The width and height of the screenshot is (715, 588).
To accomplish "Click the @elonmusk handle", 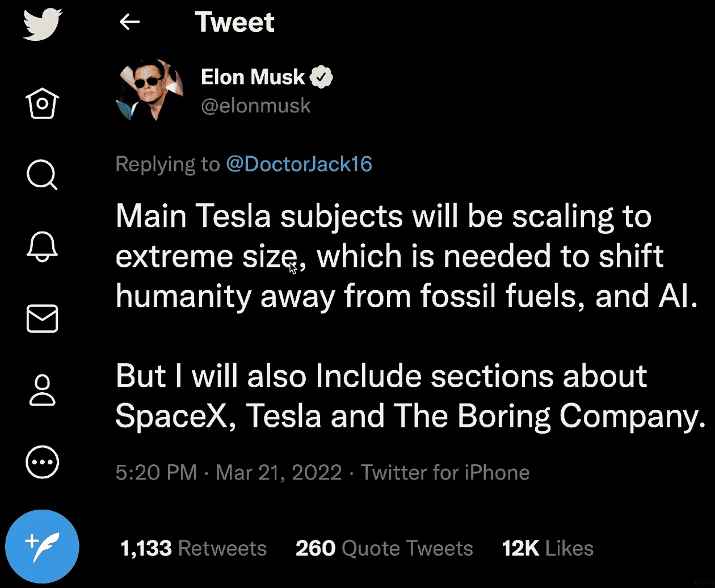I will 256,106.
